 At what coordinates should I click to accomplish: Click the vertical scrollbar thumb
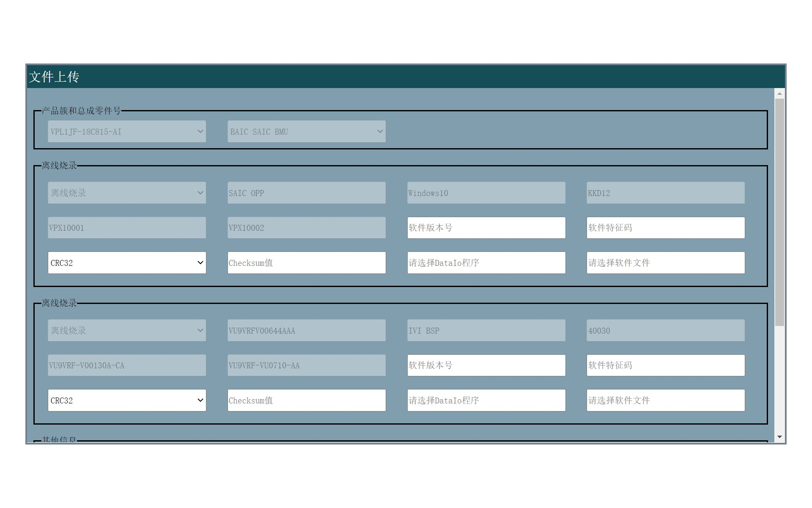pos(779,212)
